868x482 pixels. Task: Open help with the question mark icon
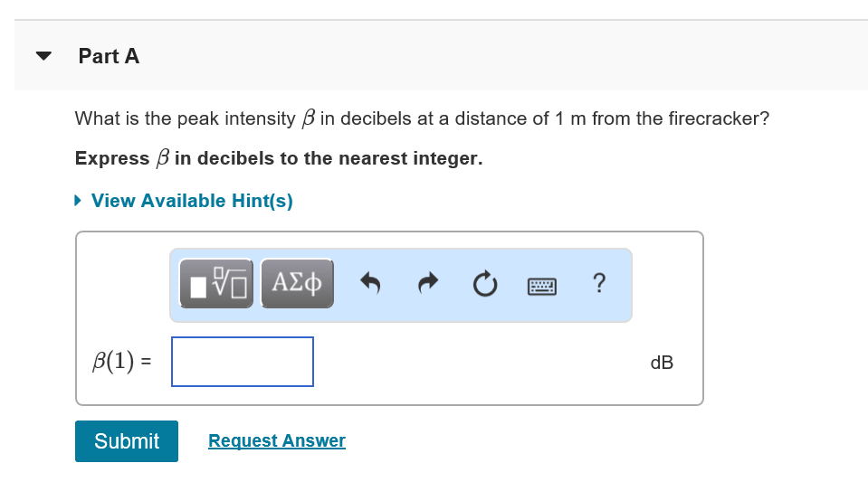(599, 283)
